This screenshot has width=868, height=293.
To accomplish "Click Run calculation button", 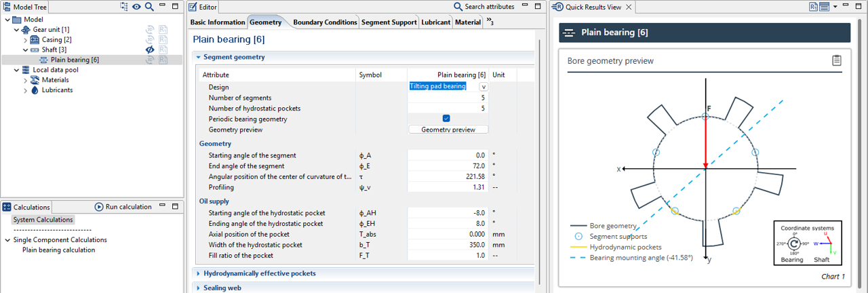I will pyautogui.click(x=123, y=207).
